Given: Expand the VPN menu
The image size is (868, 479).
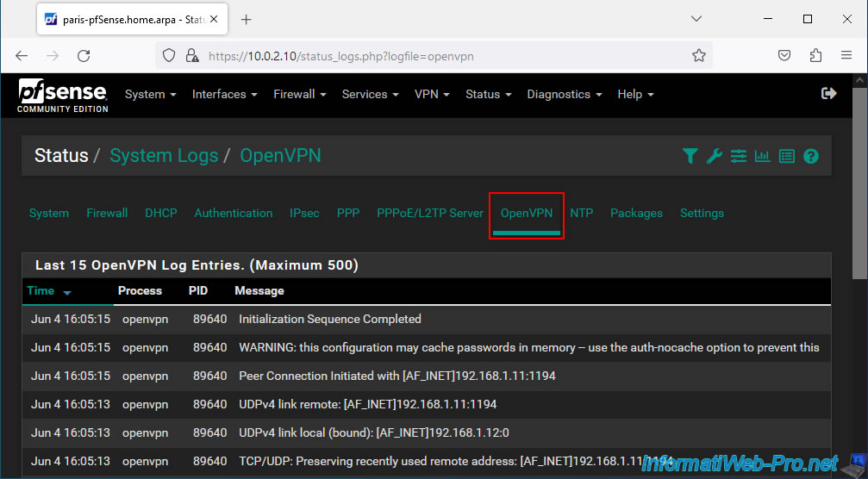Looking at the screenshot, I should (x=433, y=95).
